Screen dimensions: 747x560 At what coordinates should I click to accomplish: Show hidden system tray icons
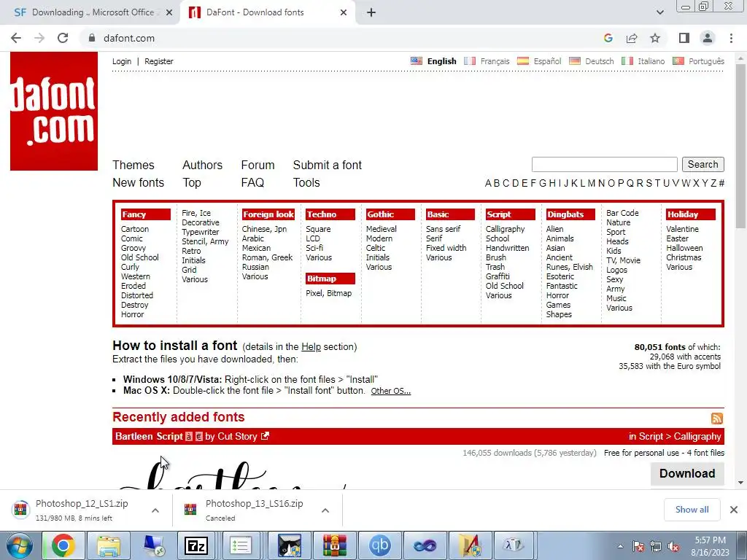(x=620, y=546)
